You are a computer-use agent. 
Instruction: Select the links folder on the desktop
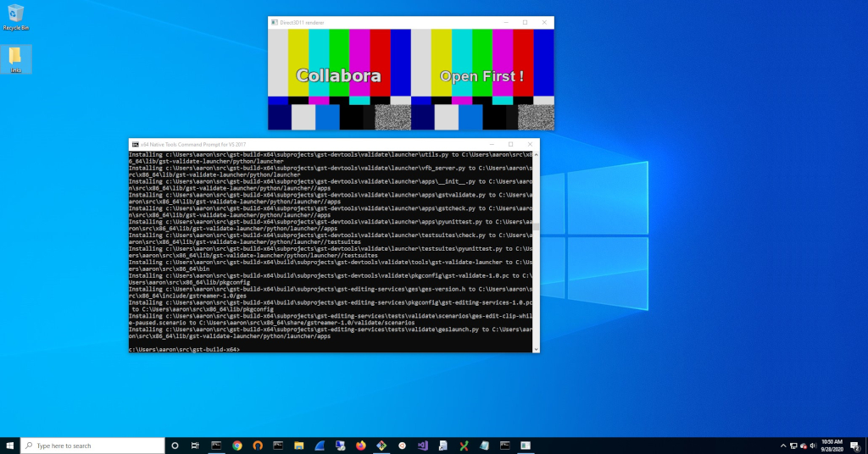15,59
